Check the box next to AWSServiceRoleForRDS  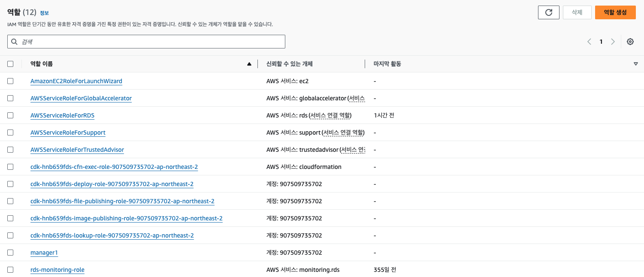(11, 115)
